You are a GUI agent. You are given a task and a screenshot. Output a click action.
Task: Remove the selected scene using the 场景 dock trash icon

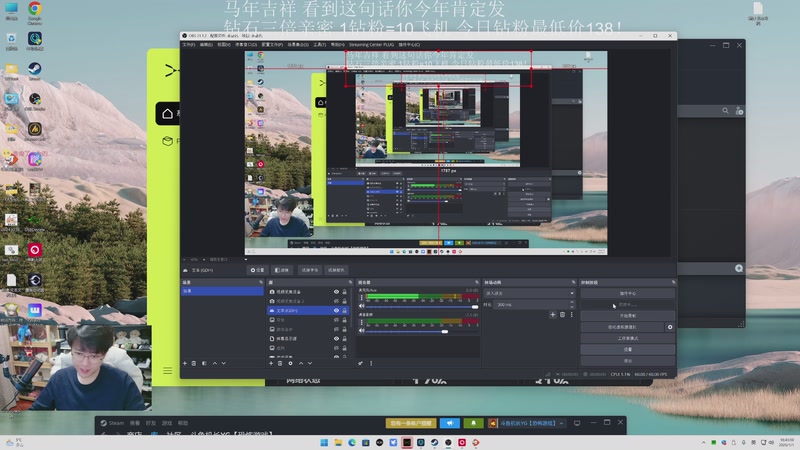(194, 363)
